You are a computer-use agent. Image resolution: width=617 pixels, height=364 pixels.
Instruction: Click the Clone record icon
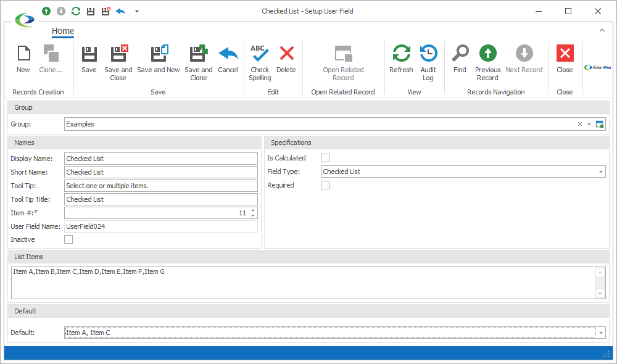[x=51, y=54]
